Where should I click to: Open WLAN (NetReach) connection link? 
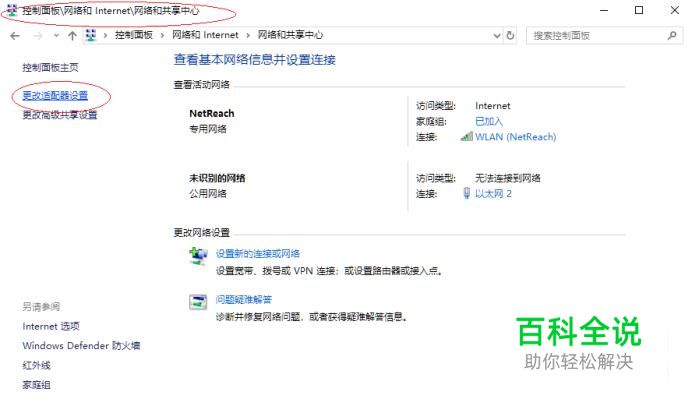point(515,137)
